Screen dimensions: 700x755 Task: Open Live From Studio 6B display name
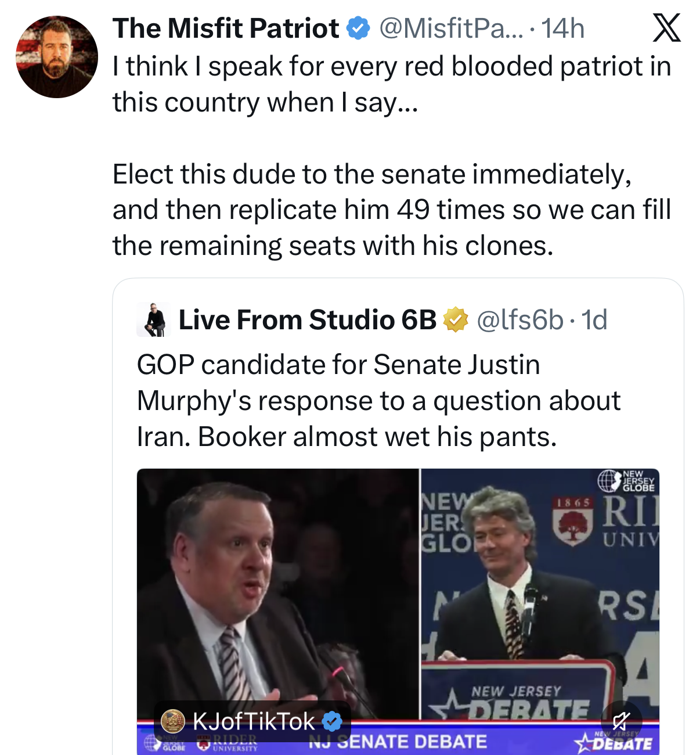point(307,319)
